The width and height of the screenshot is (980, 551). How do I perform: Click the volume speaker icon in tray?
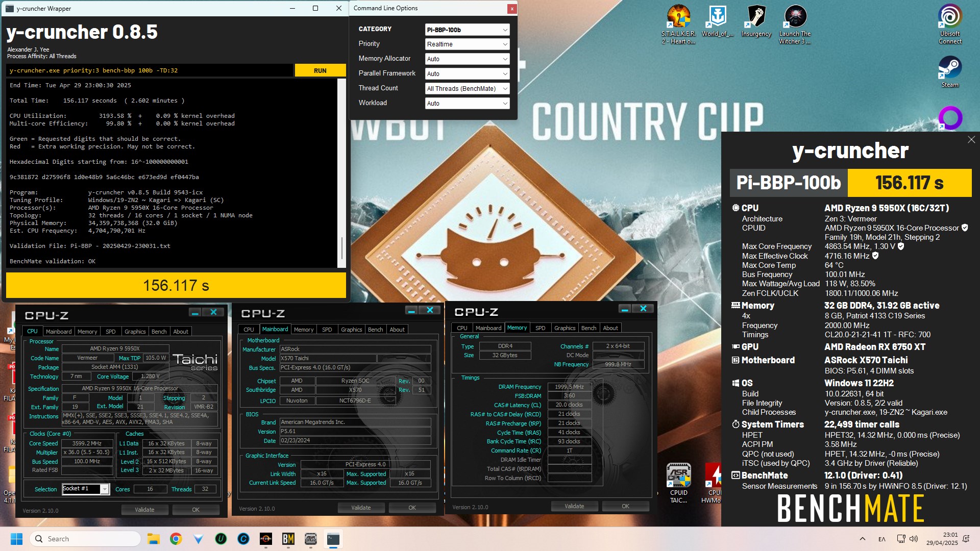[914, 539]
